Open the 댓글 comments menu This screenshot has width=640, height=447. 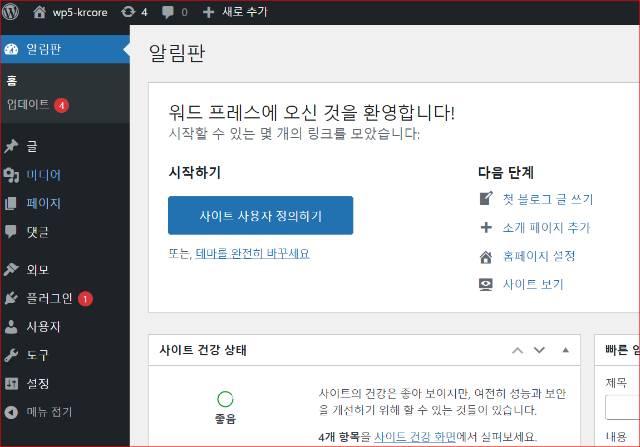point(38,232)
